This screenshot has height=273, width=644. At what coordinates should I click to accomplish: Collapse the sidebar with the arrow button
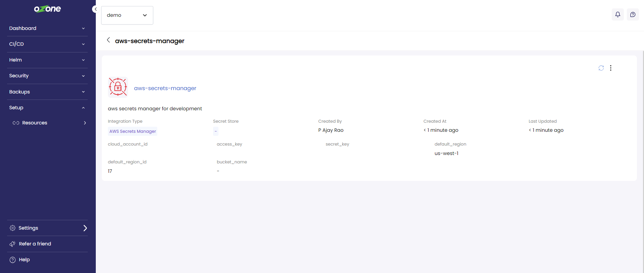95,9
